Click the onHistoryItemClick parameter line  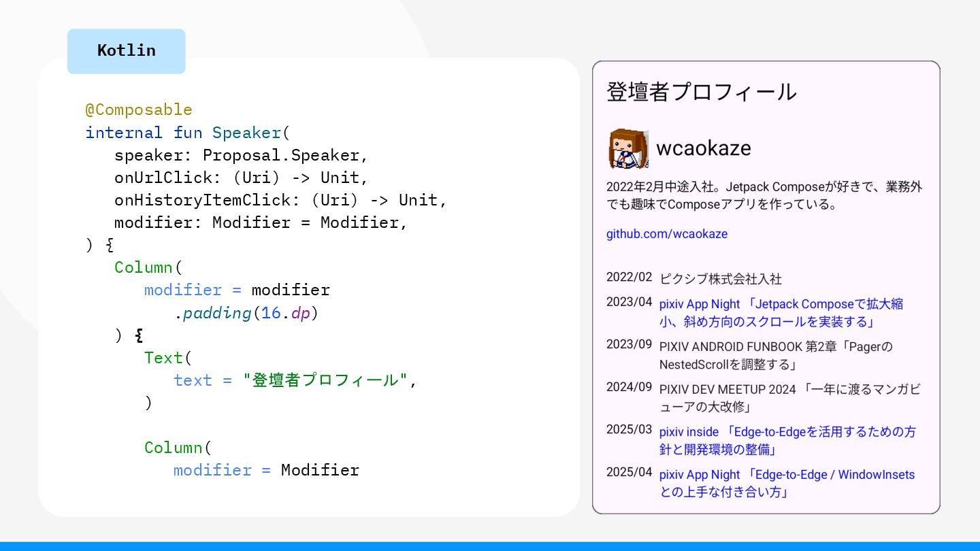(x=281, y=200)
